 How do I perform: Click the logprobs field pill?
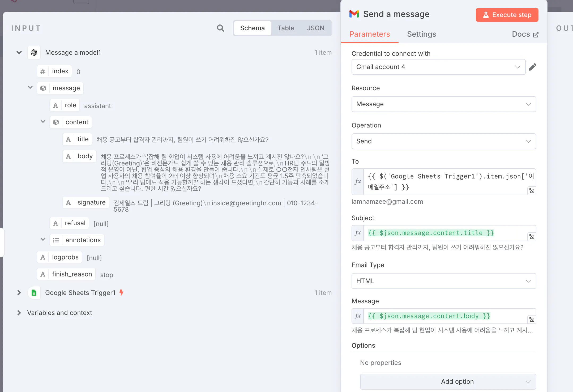(59, 257)
